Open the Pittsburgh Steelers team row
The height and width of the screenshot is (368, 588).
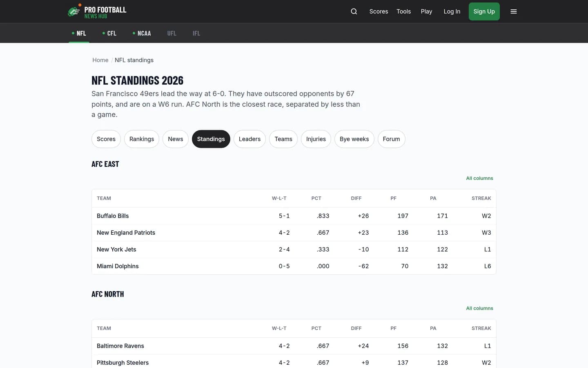coord(294,362)
